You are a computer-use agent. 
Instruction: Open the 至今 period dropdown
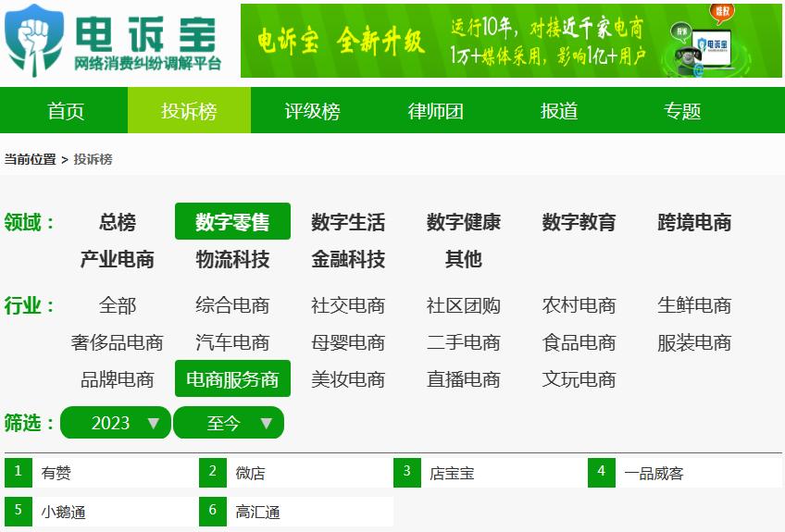click(x=229, y=423)
